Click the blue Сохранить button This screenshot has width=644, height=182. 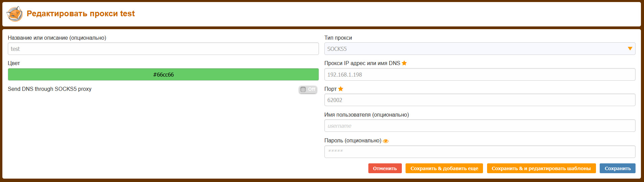(x=617, y=168)
